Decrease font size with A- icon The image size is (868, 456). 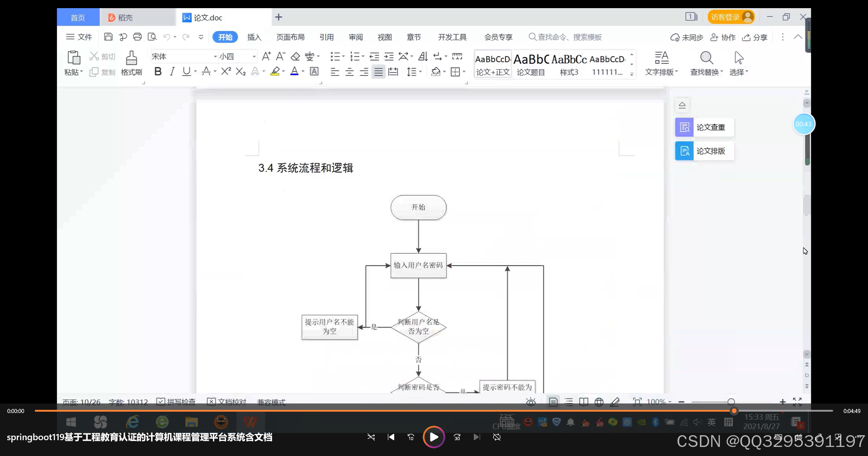coord(281,56)
